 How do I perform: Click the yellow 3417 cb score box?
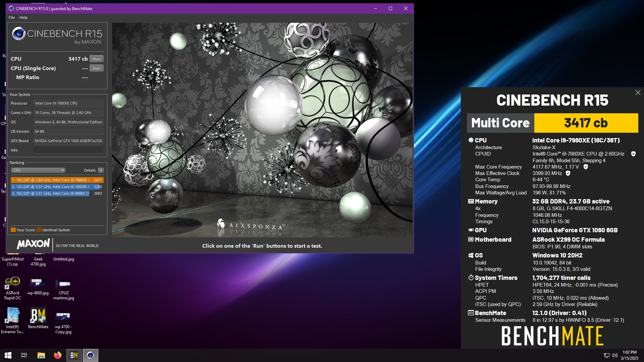click(586, 123)
